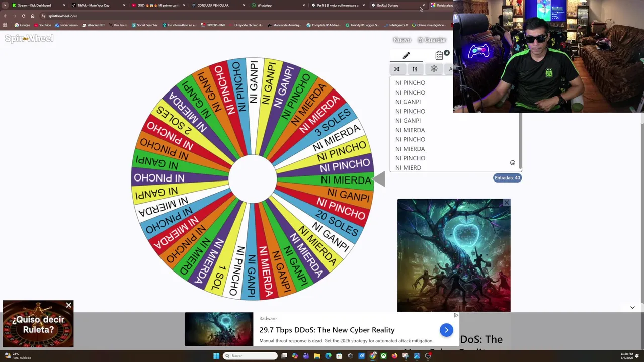Go to the browser home page

(x=33, y=16)
